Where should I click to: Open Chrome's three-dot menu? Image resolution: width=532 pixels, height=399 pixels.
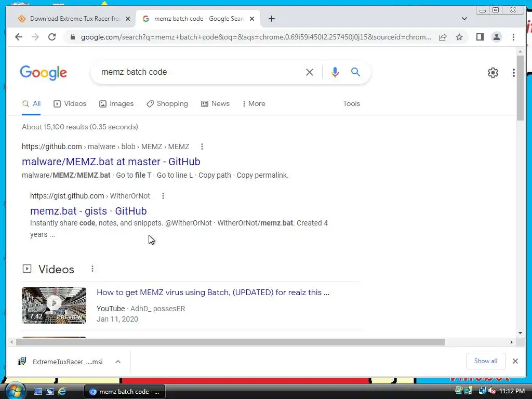pos(513,37)
